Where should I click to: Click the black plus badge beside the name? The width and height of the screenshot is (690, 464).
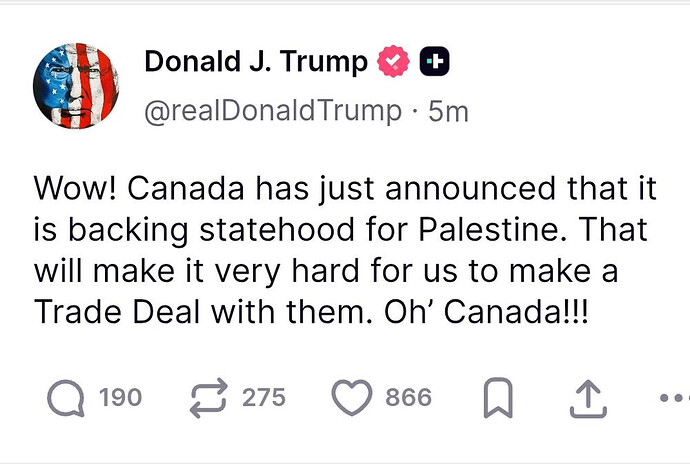pyautogui.click(x=434, y=63)
